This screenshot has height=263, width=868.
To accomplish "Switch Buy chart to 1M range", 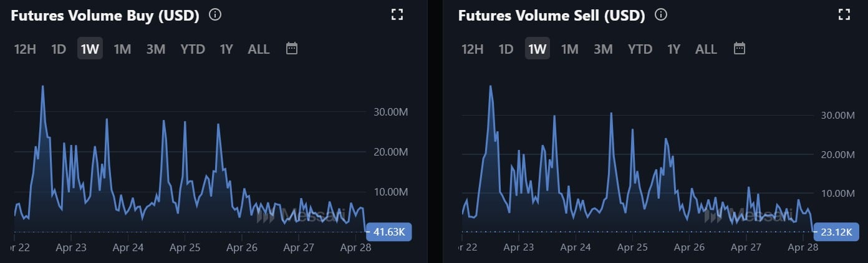I will [x=122, y=49].
